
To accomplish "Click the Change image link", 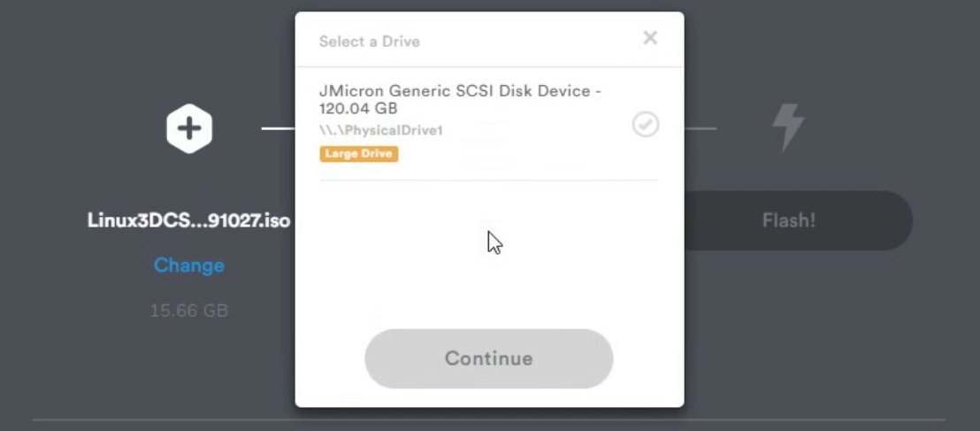I will coord(188,266).
